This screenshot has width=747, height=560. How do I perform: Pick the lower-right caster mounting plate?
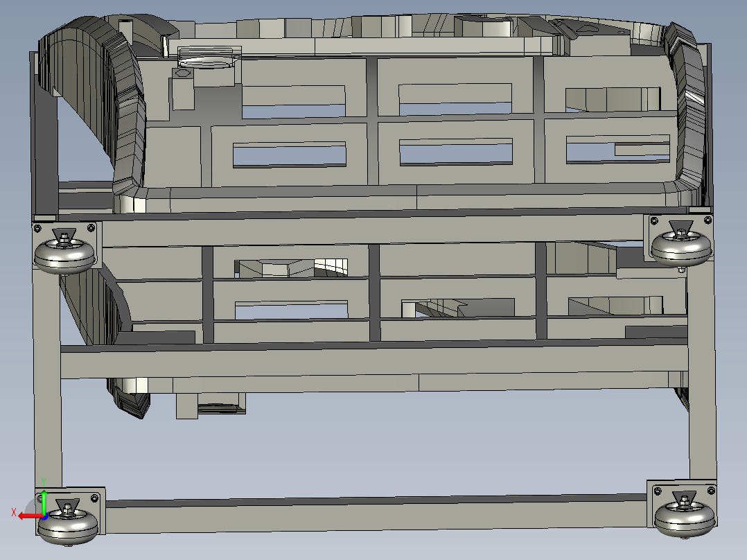click(682, 502)
